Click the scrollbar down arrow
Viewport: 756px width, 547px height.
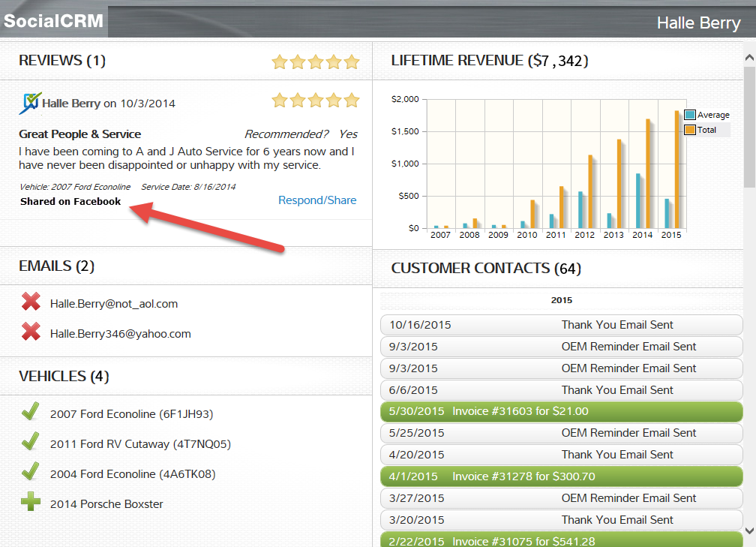click(749, 531)
